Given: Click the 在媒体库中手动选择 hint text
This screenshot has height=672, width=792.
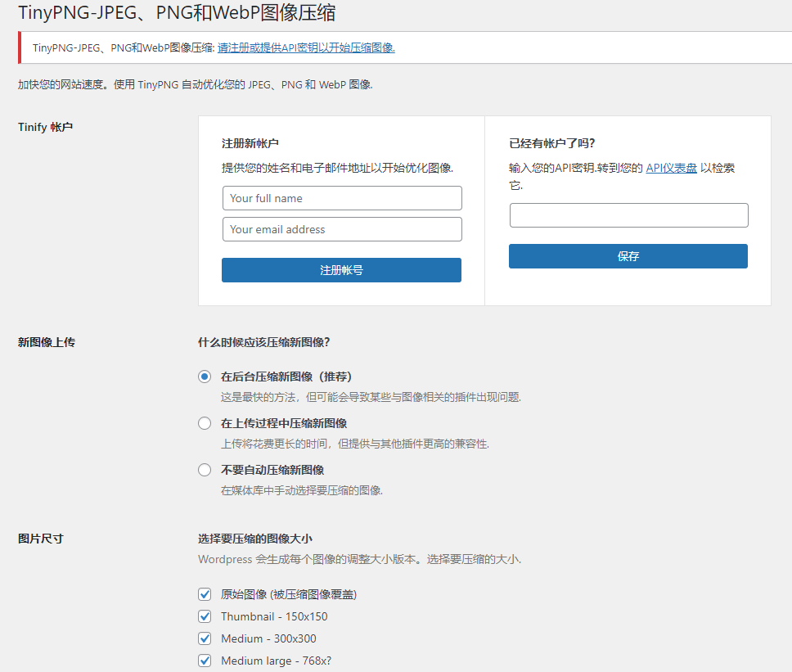Looking at the screenshot, I should coord(302,490).
